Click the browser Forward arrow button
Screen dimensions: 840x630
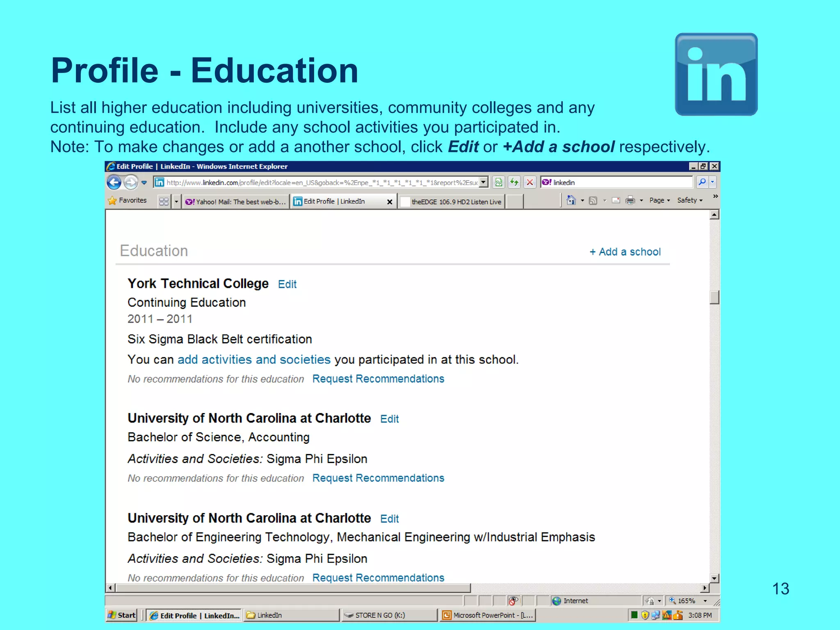click(131, 182)
